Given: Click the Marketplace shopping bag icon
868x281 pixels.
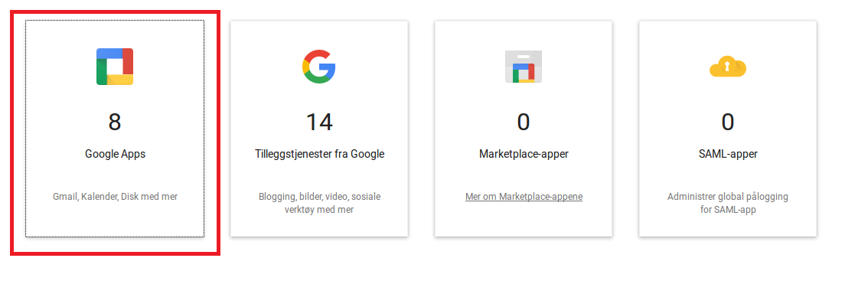Looking at the screenshot, I should (x=523, y=67).
